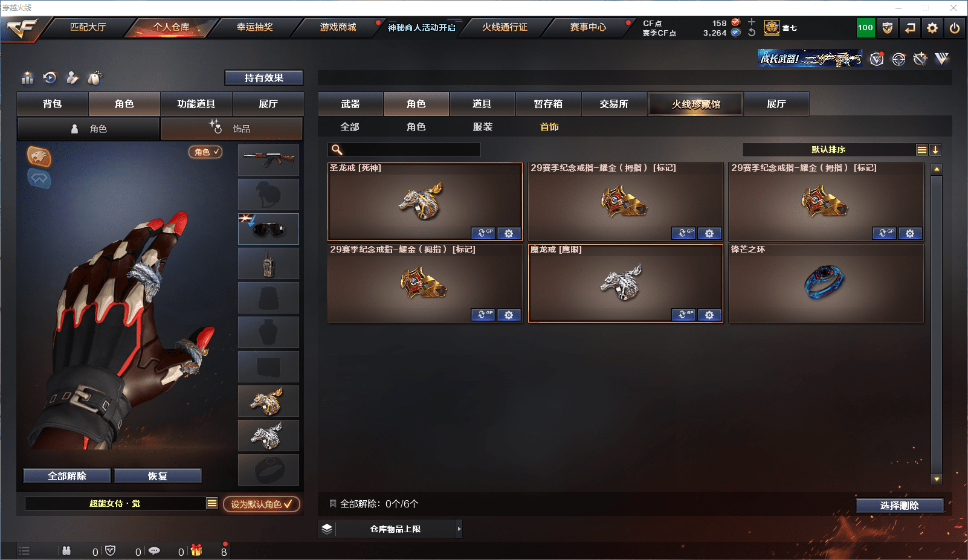This screenshot has width=968, height=560.
Task: Open gear settings on 圣龙戒 [死神] item
Action: [x=509, y=233]
